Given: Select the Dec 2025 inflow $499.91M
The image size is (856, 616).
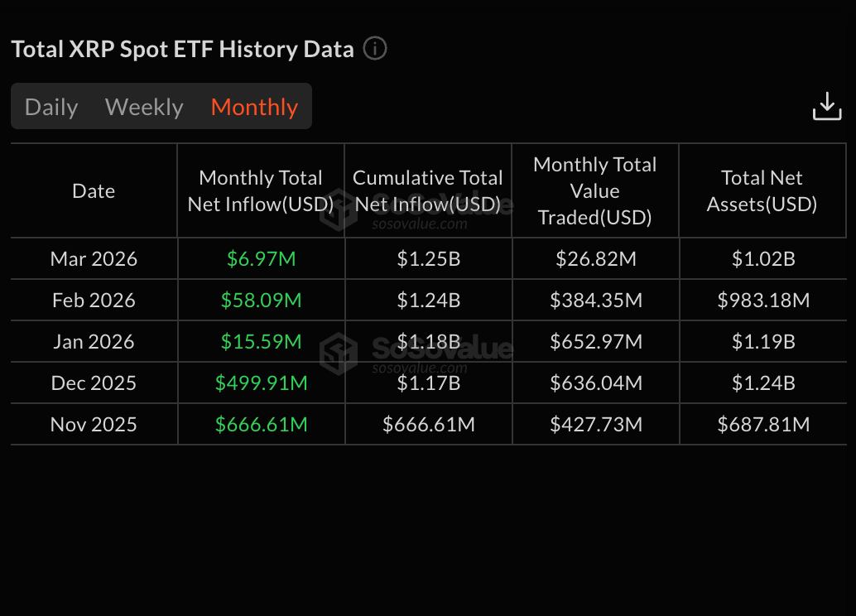Looking at the screenshot, I should click(x=261, y=383).
